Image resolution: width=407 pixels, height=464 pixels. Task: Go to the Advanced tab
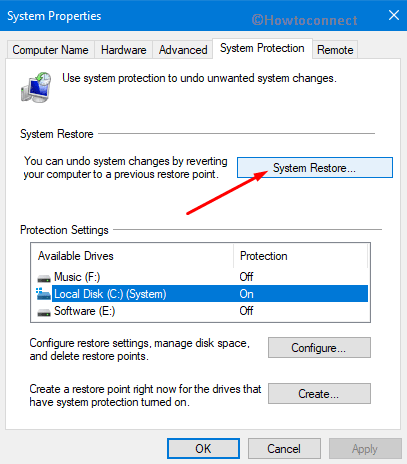183,50
